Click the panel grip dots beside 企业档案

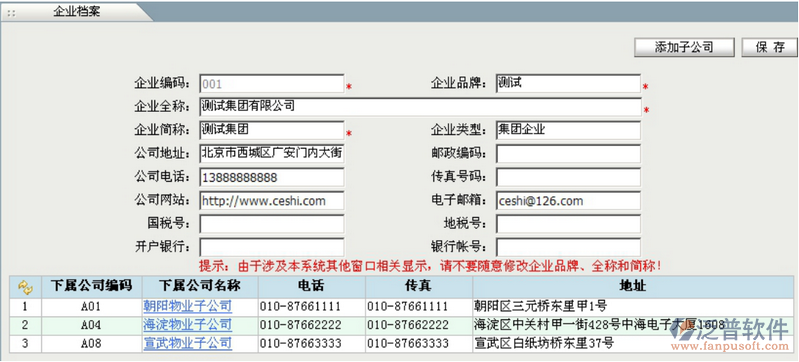pos(11,13)
